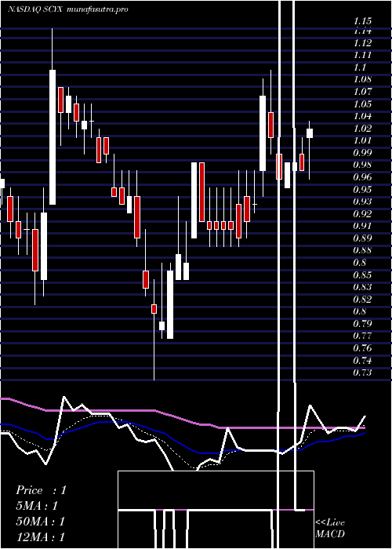Select the 0.99 price axis label
The image size is (392, 549).
coord(362,153)
